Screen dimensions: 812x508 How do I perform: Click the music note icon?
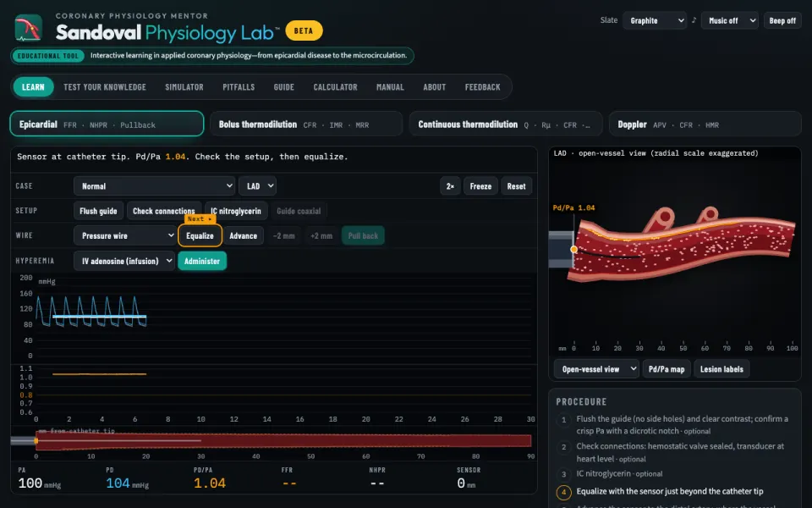click(x=694, y=20)
